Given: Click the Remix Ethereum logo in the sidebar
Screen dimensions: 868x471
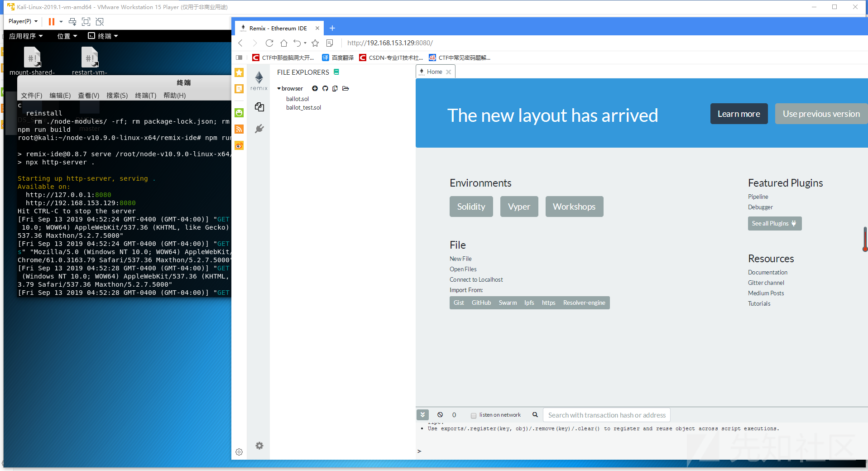Looking at the screenshot, I should pyautogui.click(x=259, y=81).
